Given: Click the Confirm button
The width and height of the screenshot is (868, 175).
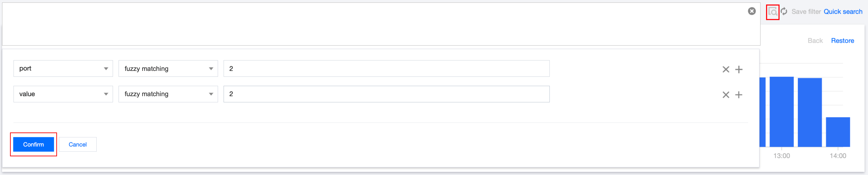Looking at the screenshot, I should [x=33, y=144].
